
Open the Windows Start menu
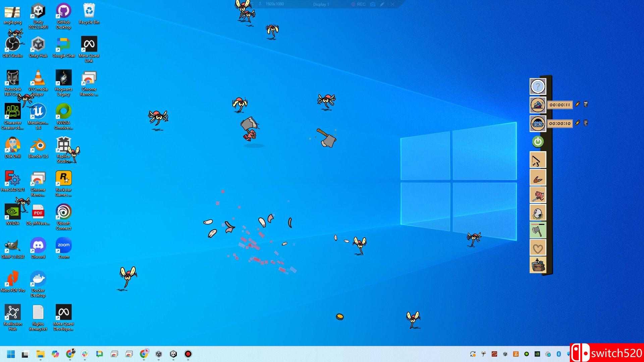coord(11,354)
